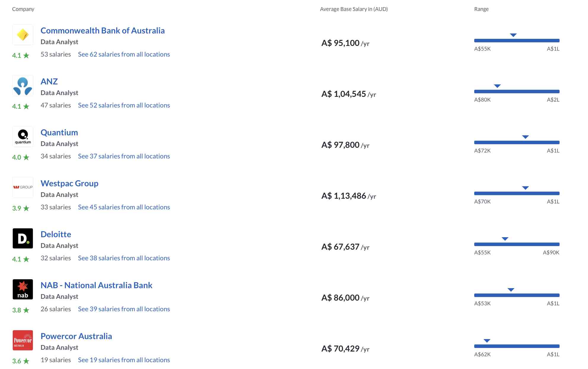Viewport: 588px width, 369px height.
Task: Sort by the Company column header
Action: [23, 9]
